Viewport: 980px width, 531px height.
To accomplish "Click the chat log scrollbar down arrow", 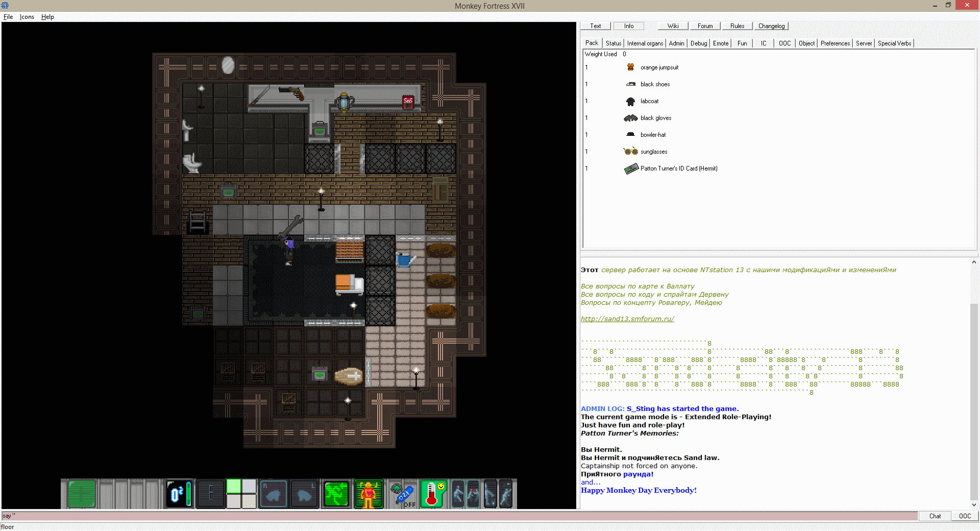I will (974, 505).
